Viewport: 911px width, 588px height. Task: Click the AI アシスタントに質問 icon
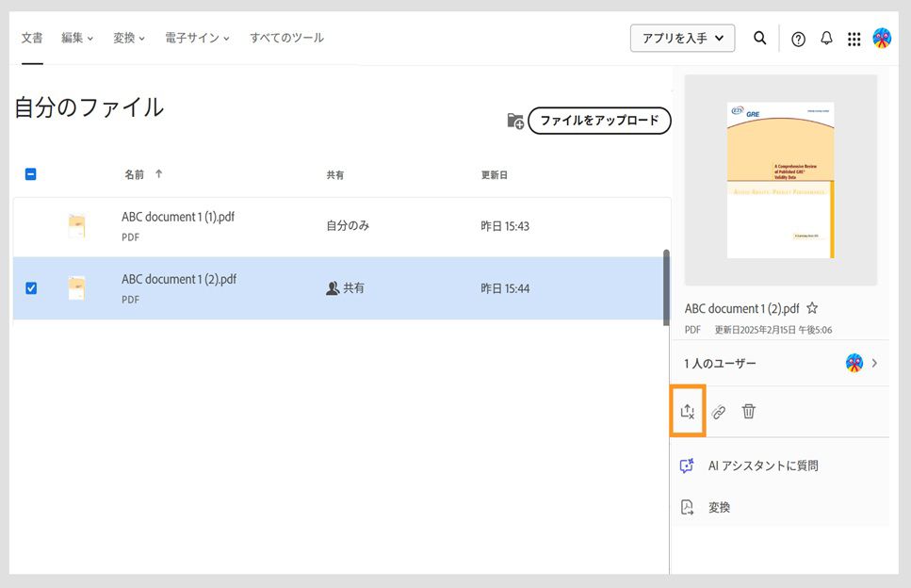686,465
